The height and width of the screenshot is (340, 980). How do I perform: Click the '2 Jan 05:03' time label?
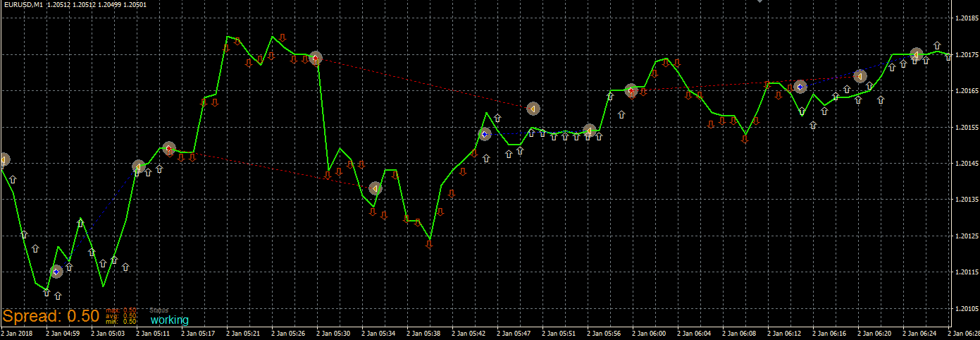tap(108, 334)
